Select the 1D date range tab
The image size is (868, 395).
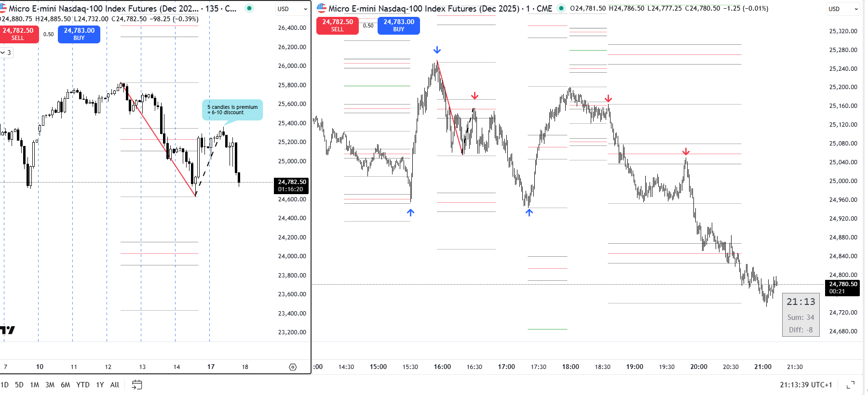click(x=4, y=385)
